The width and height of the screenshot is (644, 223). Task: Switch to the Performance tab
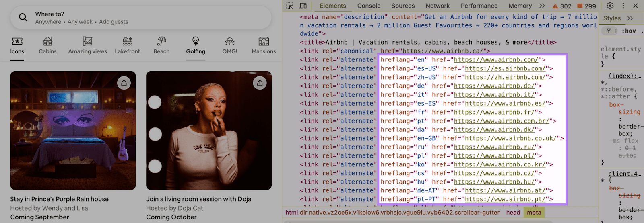click(479, 6)
